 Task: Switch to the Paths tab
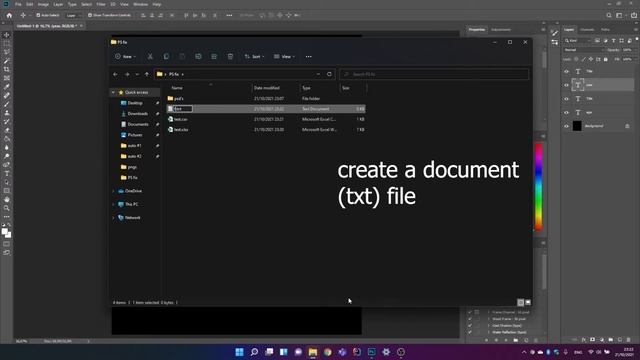(x=605, y=30)
